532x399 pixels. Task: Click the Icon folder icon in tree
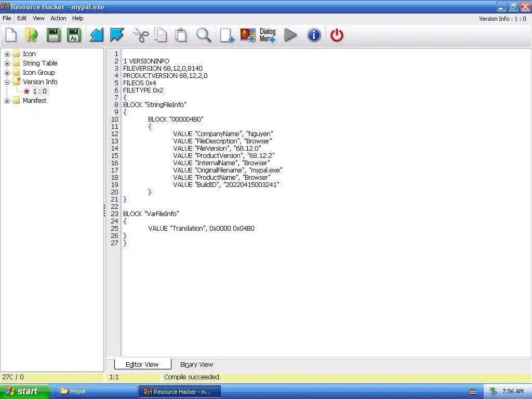point(16,54)
